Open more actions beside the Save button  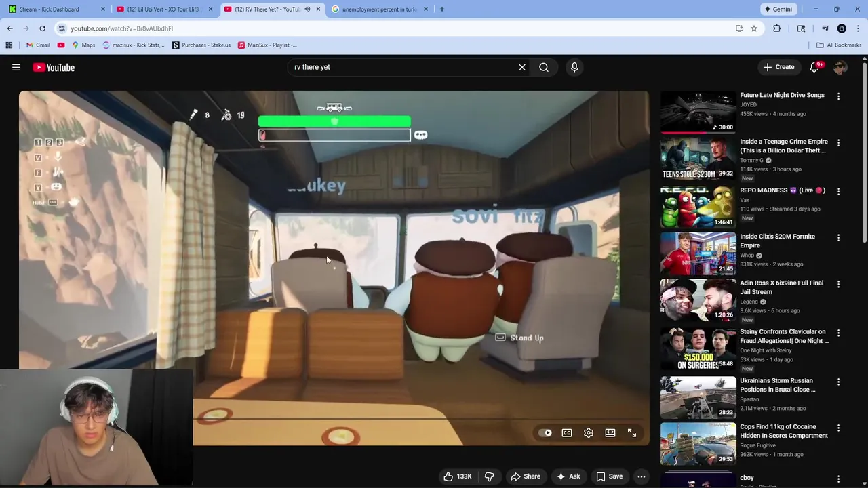pos(642,476)
